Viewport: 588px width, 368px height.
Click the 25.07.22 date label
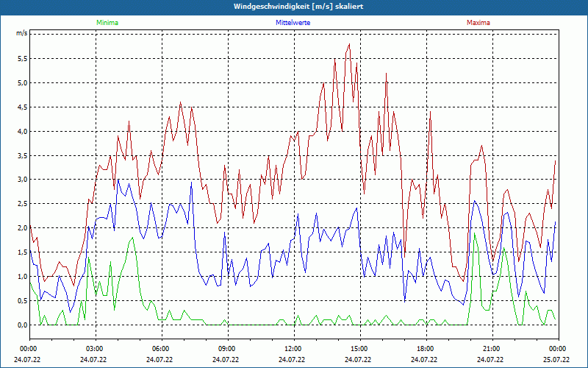tap(557, 360)
